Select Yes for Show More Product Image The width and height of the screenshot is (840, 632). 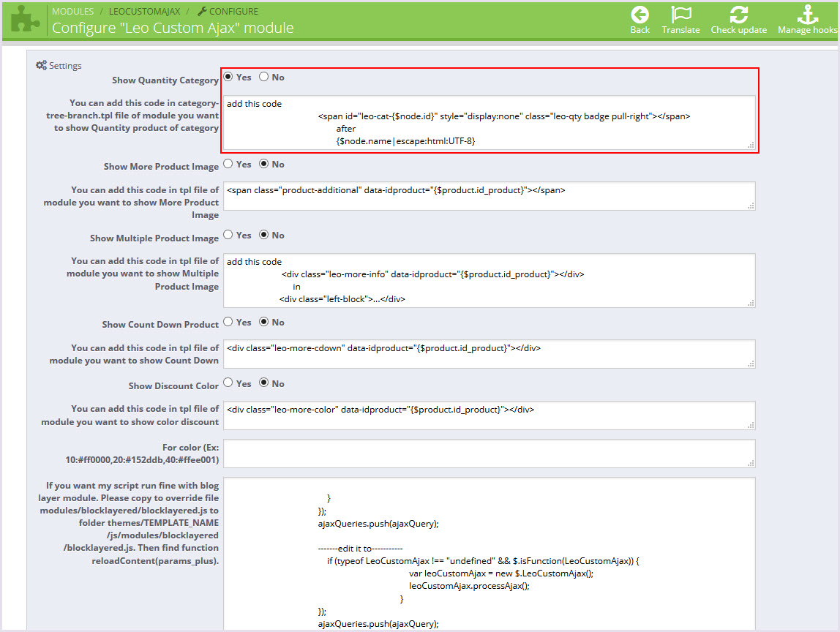[228, 164]
